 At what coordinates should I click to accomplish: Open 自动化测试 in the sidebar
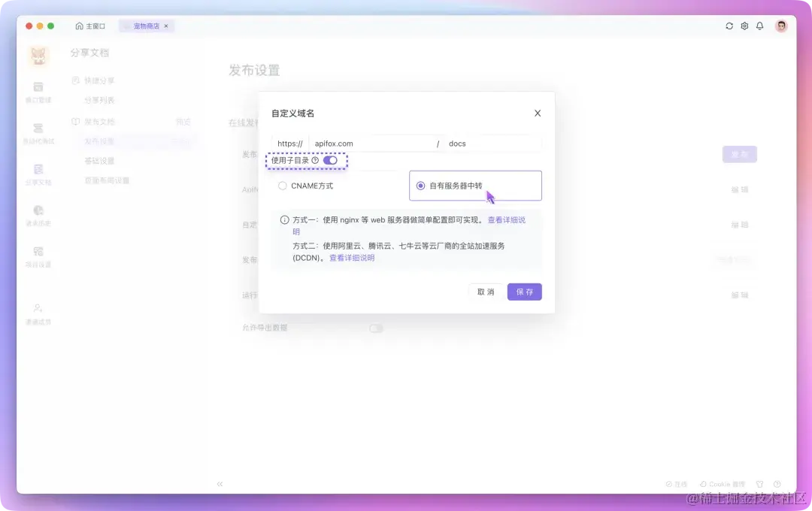tap(38, 132)
